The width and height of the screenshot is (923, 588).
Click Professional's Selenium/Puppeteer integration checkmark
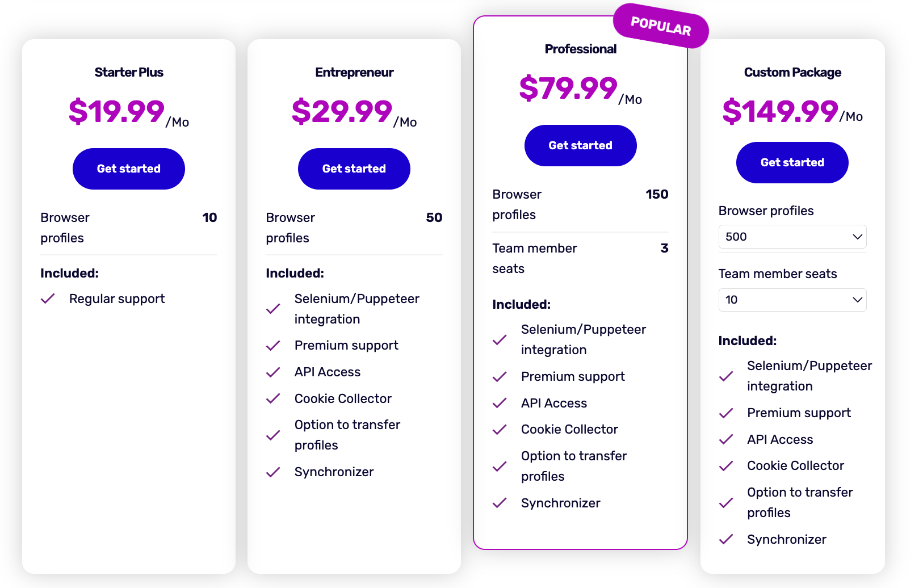[500, 340]
